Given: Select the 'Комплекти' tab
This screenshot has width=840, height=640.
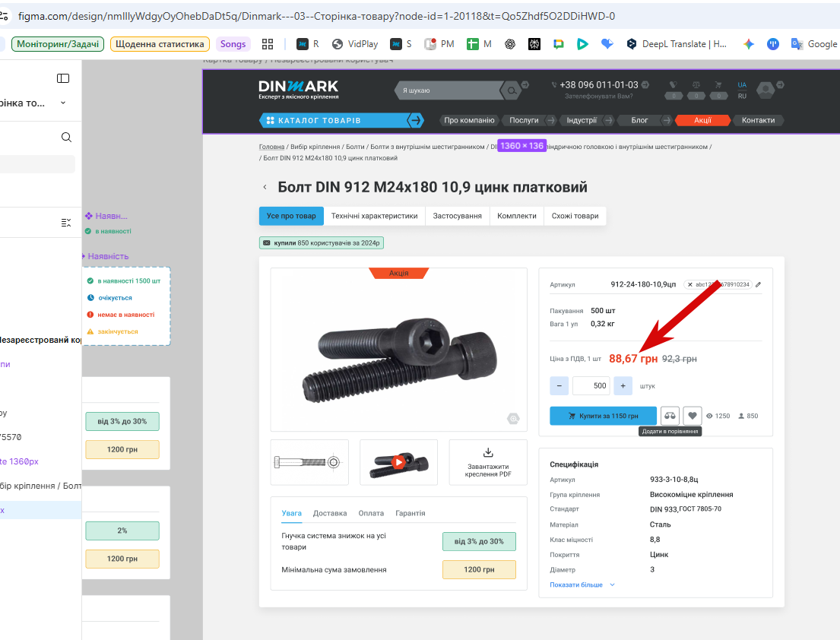Looking at the screenshot, I should (517, 216).
